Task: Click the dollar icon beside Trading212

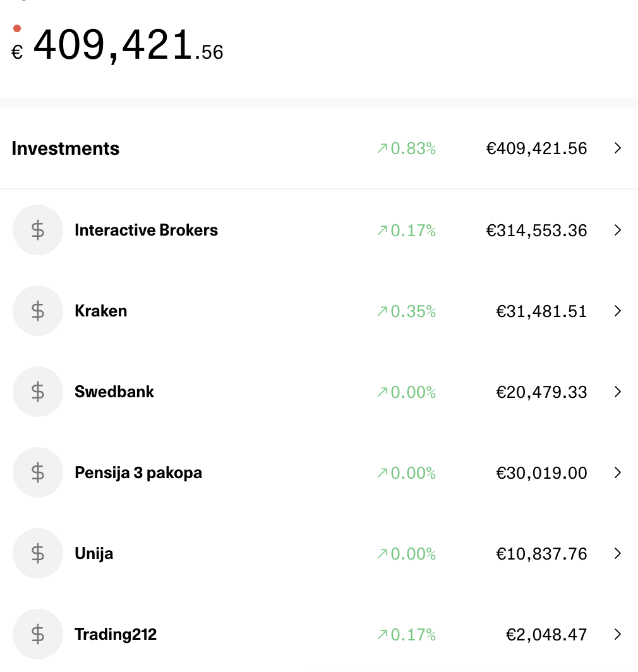Action: (38, 634)
